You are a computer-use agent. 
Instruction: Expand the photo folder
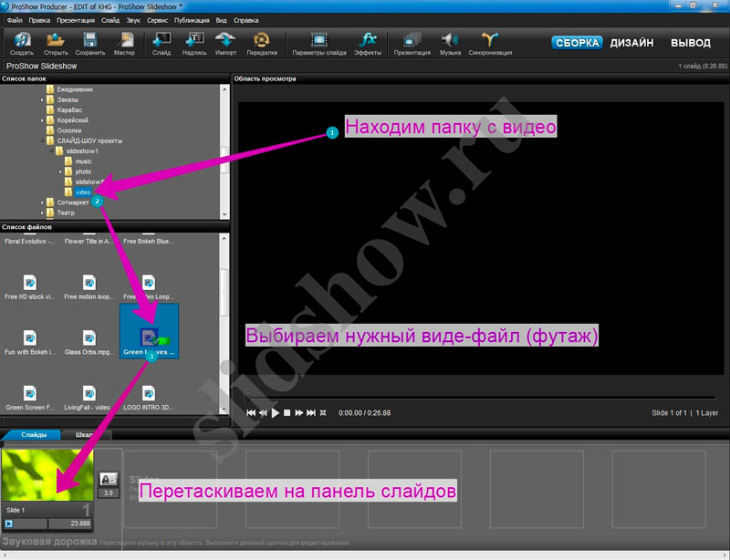coord(60,171)
